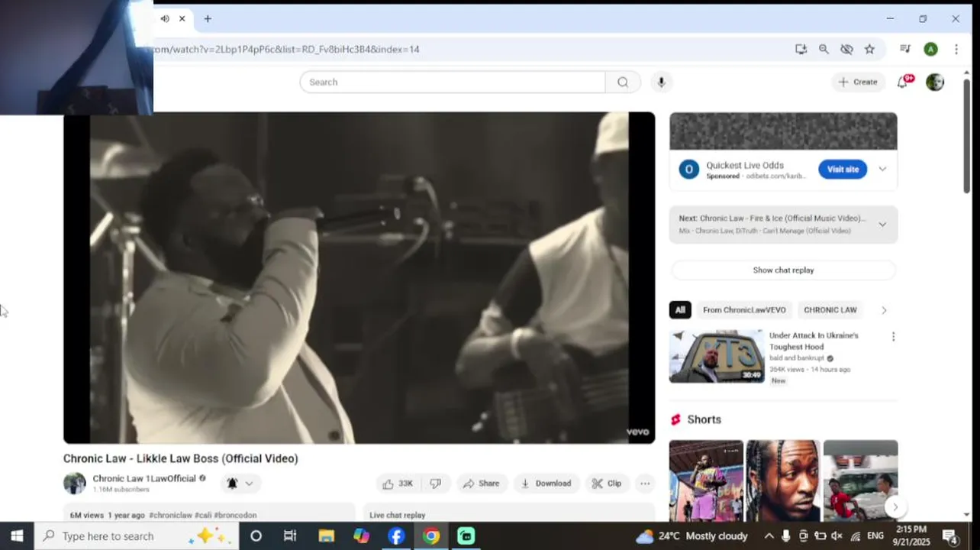Open Under Attack In Ukraine's Toughest Hood title

point(814,341)
